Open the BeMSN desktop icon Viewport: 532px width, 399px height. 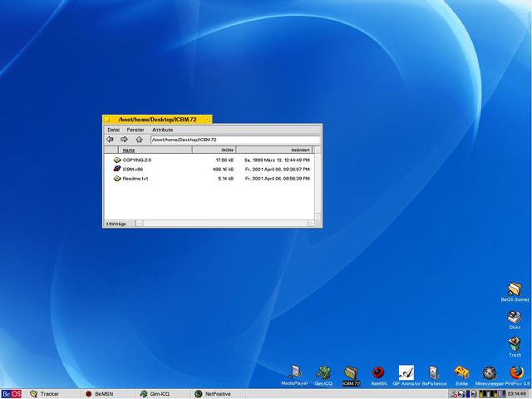pos(378,372)
